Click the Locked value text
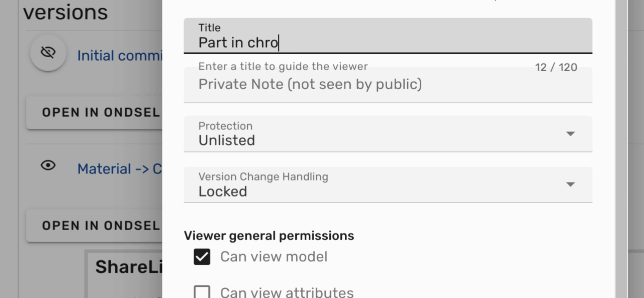The width and height of the screenshot is (644, 298). (223, 191)
